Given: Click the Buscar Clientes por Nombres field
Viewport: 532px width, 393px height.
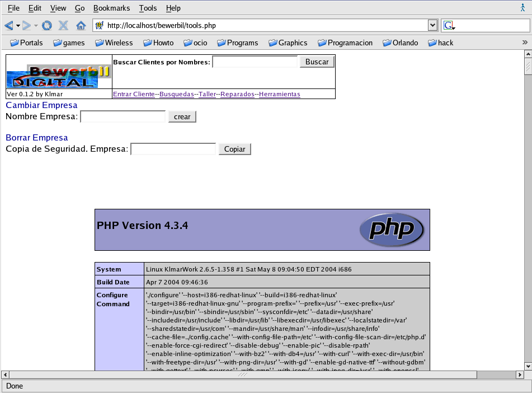Looking at the screenshot, I should tap(255, 62).
